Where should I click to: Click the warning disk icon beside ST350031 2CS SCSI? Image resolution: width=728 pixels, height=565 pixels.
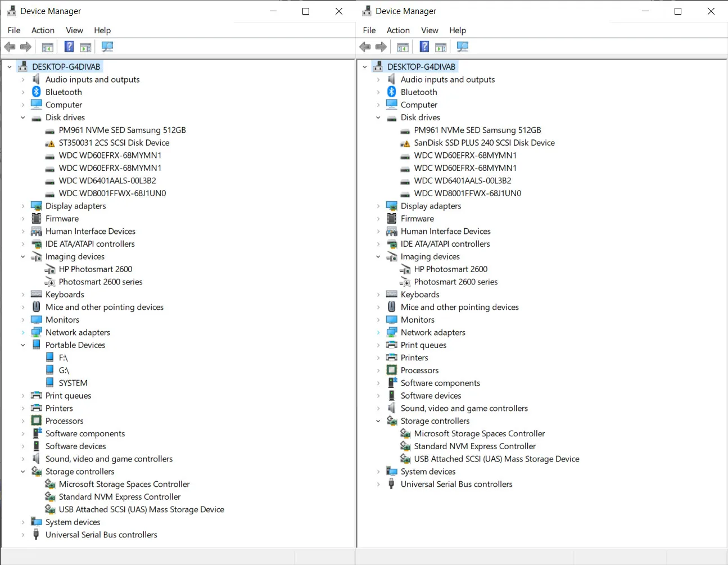[50, 143]
